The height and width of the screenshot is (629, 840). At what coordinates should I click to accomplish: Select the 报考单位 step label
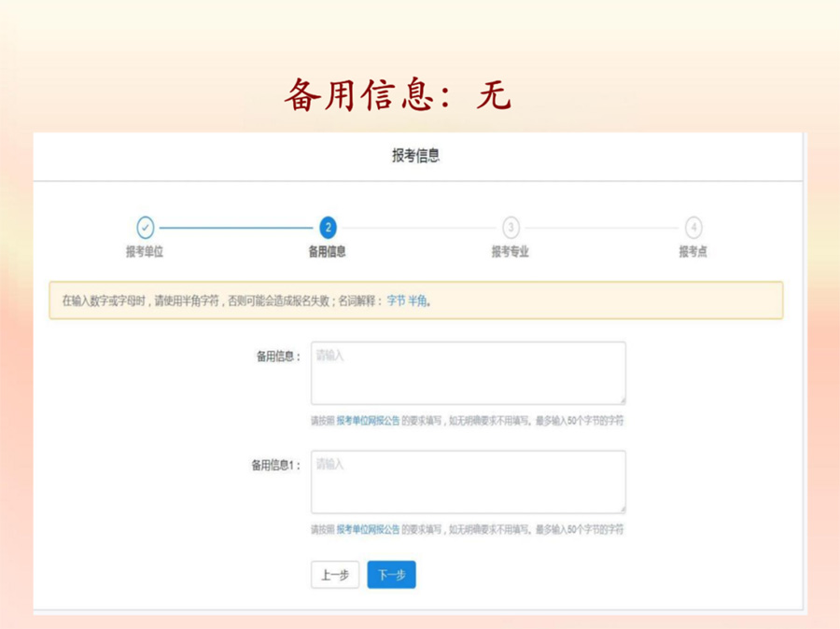145,252
